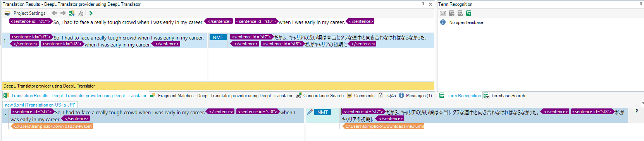Switch to Translation Results tab

pyautogui.click(x=75, y=96)
